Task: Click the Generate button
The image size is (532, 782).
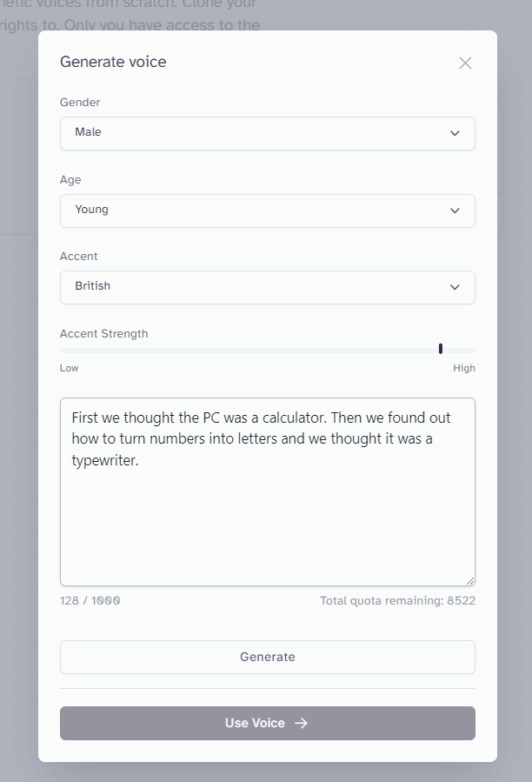Action: tap(267, 657)
